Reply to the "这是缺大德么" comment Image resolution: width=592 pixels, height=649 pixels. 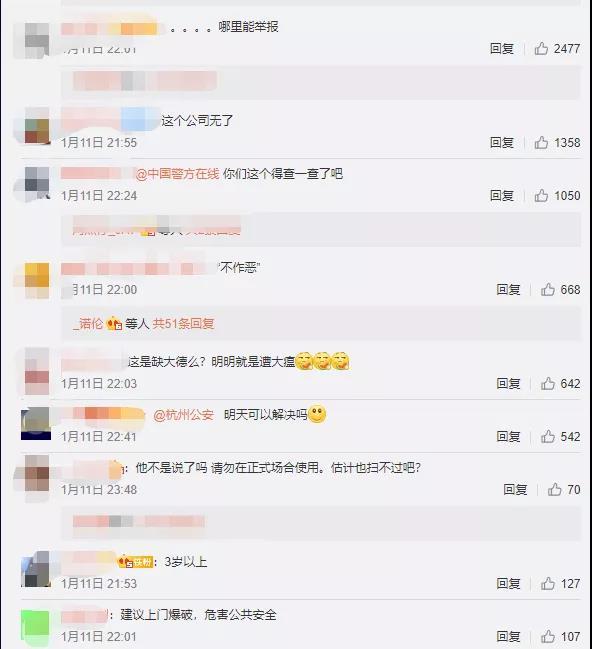pos(508,384)
